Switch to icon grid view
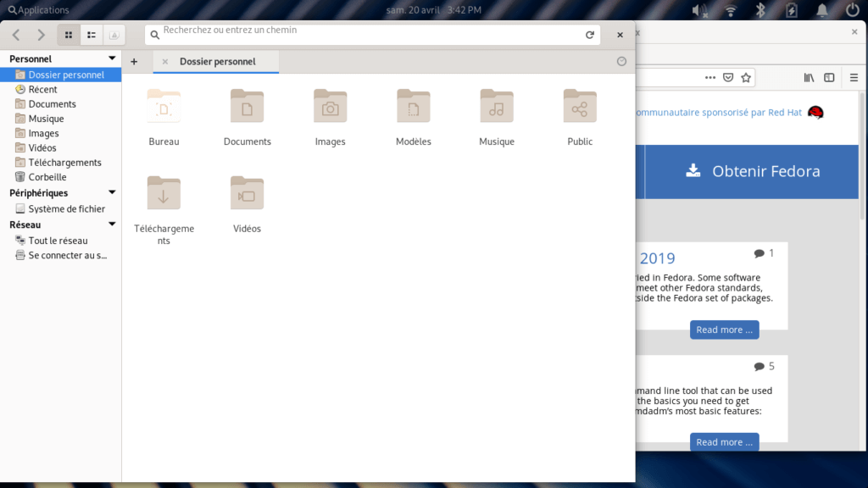Viewport: 868px width, 488px height. [x=69, y=35]
